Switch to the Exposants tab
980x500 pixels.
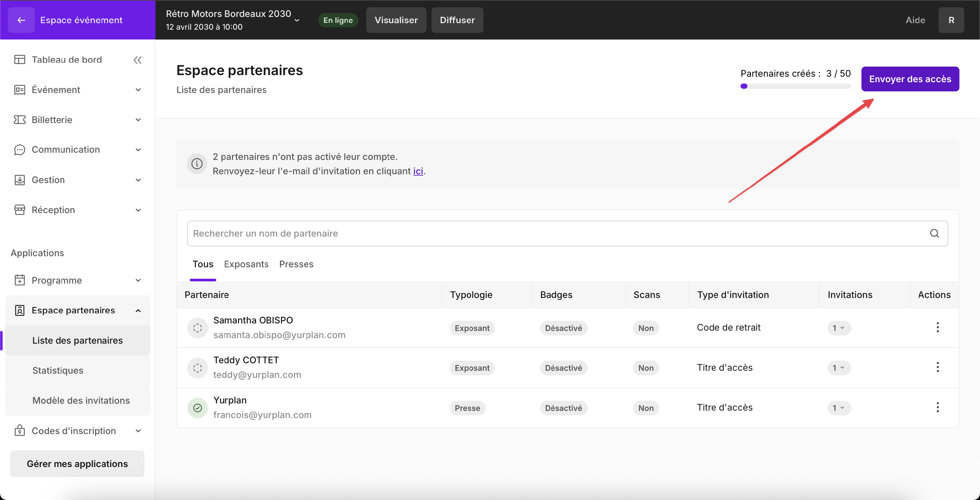[246, 264]
